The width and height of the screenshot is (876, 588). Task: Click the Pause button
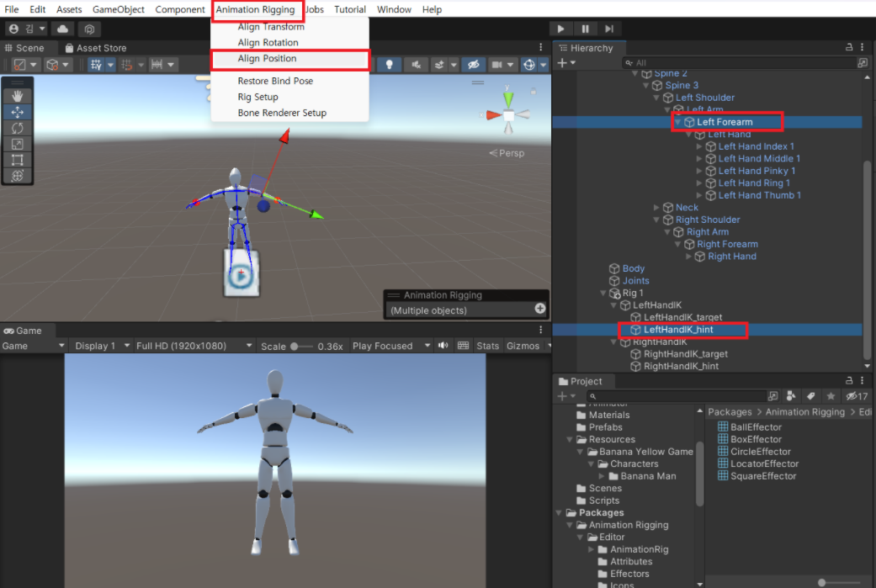(x=584, y=29)
